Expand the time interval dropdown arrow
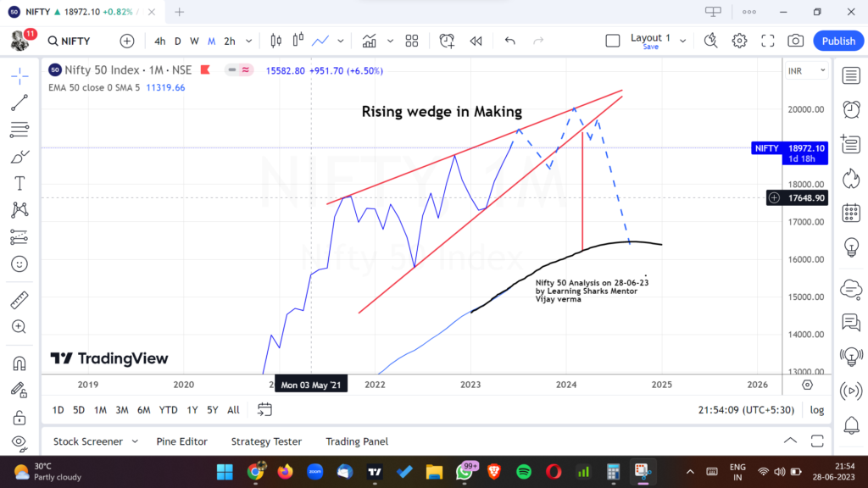 [x=248, y=41]
